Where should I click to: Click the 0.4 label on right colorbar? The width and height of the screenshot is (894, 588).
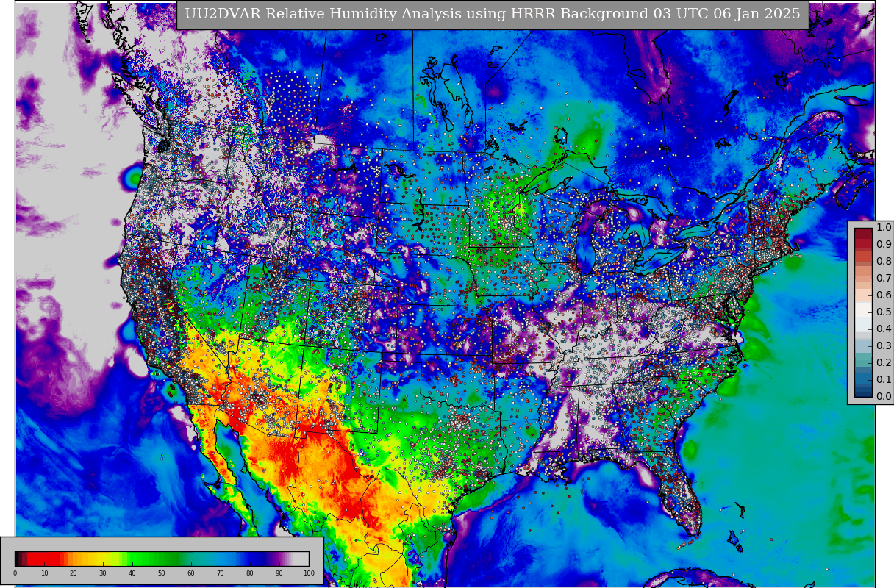click(884, 329)
